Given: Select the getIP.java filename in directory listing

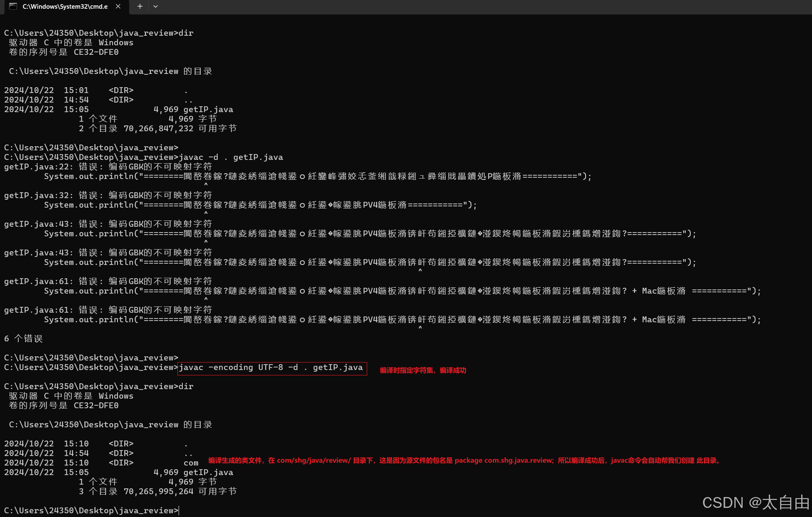Looking at the screenshot, I should click(x=209, y=109).
